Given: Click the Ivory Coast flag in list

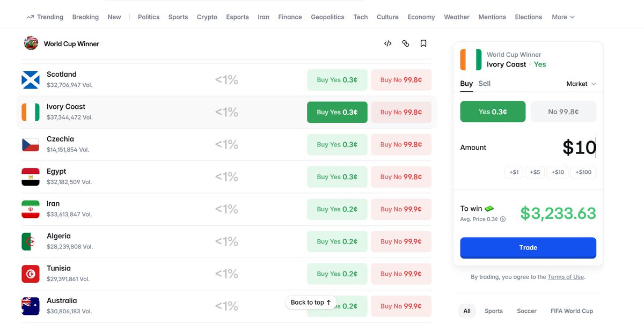Looking at the screenshot, I should (x=31, y=112).
